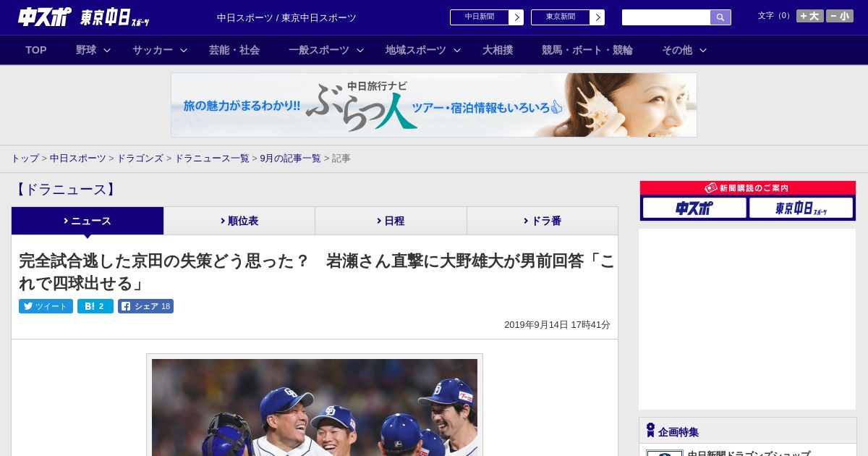
Task: Click the 中日新聞ドラゴンズショップ thumbnail
Action: pos(665,453)
